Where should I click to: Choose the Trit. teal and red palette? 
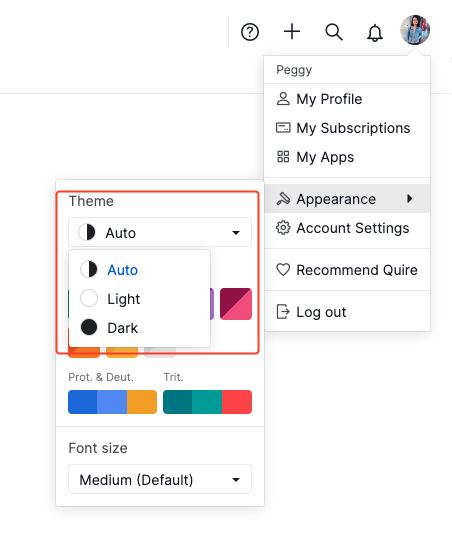[x=208, y=402]
